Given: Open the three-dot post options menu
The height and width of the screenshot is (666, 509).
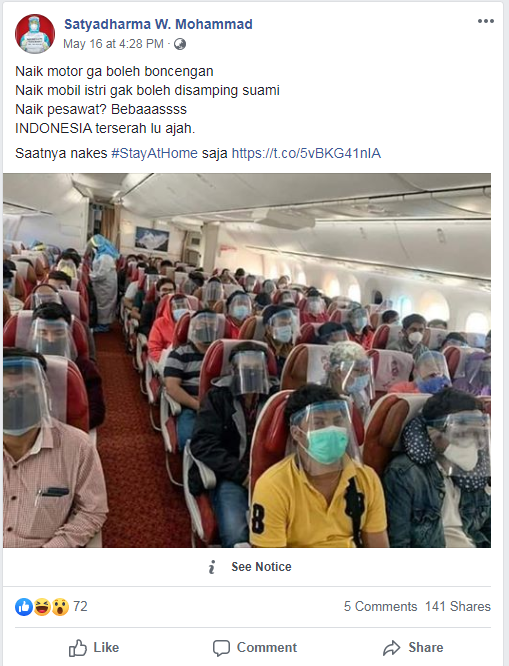Looking at the screenshot, I should [486, 21].
